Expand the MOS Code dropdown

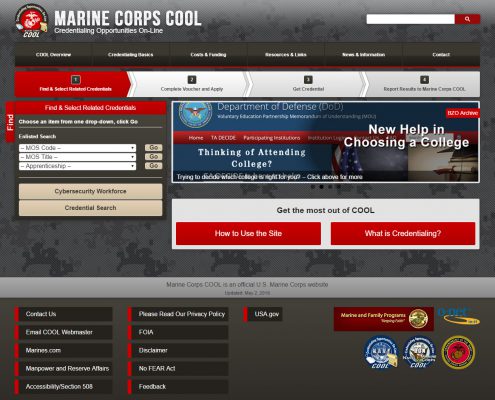(x=77, y=148)
